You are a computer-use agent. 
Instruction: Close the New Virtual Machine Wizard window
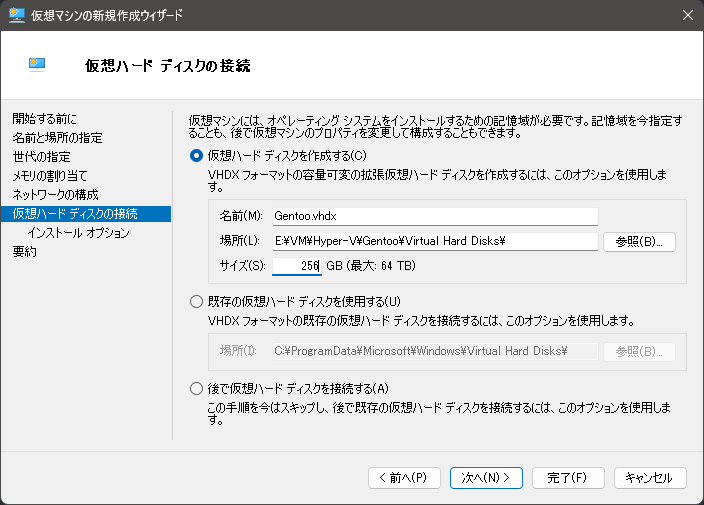(687, 15)
